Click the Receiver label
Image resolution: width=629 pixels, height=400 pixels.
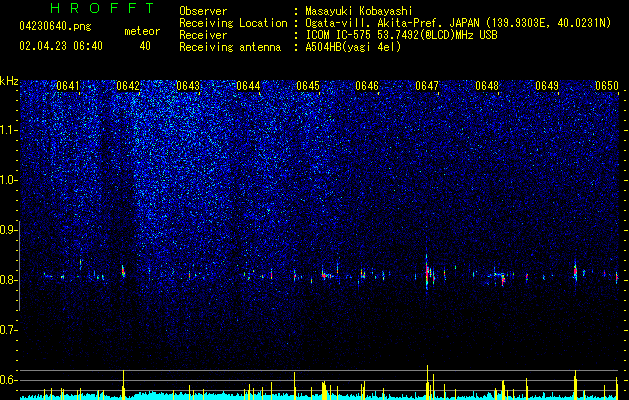[x=203, y=35]
